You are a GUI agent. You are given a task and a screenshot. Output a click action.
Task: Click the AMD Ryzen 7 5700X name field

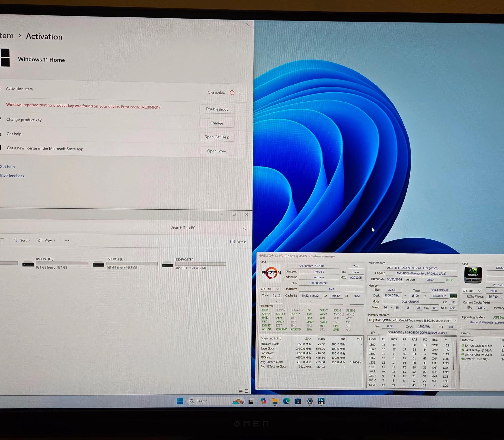point(312,266)
